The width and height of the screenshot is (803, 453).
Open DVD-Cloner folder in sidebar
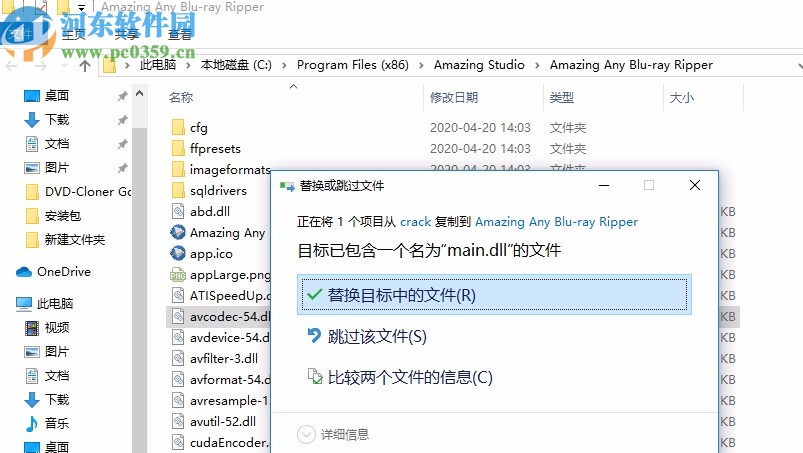pos(88,191)
